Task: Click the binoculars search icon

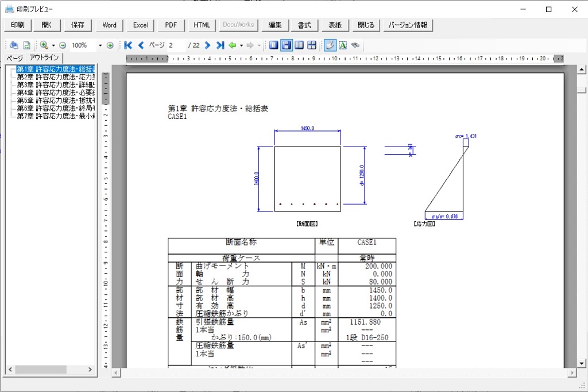Action: click(x=355, y=45)
